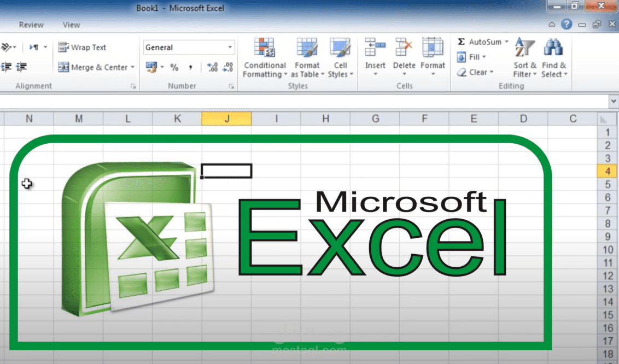The height and width of the screenshot is (364, 619).
Task: Expand the AutoSum dropdown arrow
Action: coord(506,42)
